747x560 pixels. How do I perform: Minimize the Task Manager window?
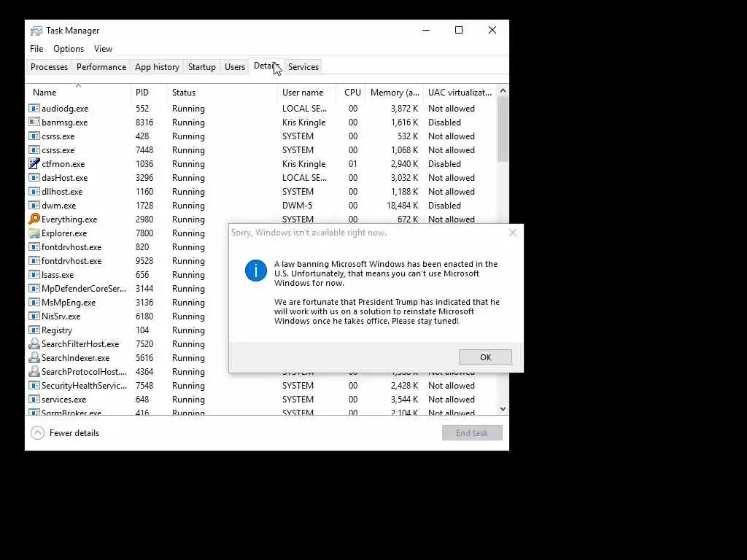pyautogui.click(x=426, y=30)
